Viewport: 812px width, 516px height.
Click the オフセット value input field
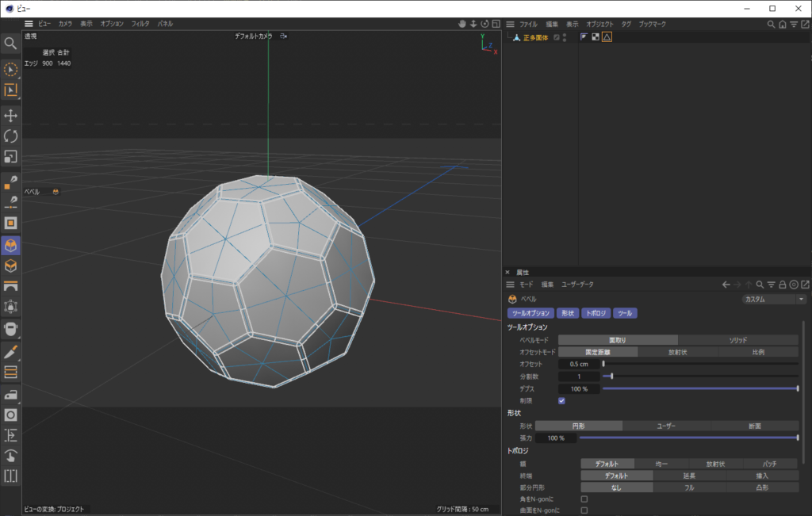tap(579, 364)
